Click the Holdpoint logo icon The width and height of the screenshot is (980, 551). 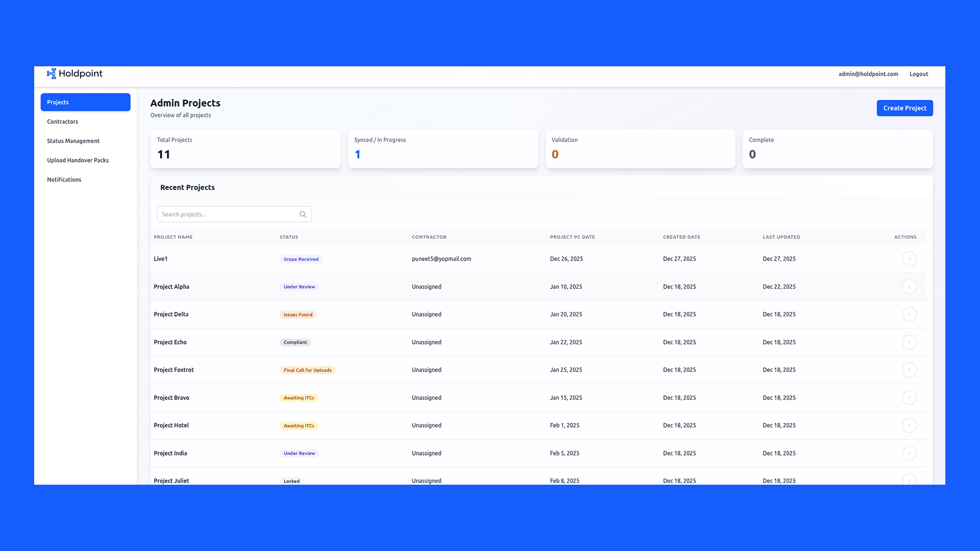pyautogui.click(x=52, y=73)
